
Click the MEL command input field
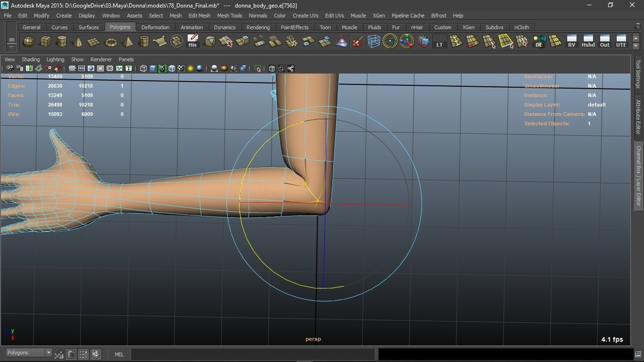pos(253,354)
